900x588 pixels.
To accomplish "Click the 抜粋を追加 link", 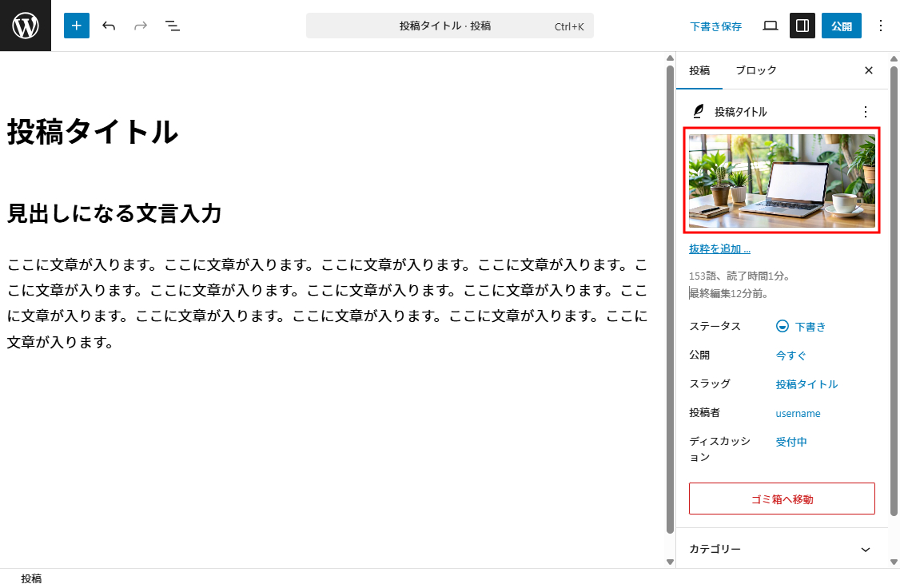I will point(720,249).
